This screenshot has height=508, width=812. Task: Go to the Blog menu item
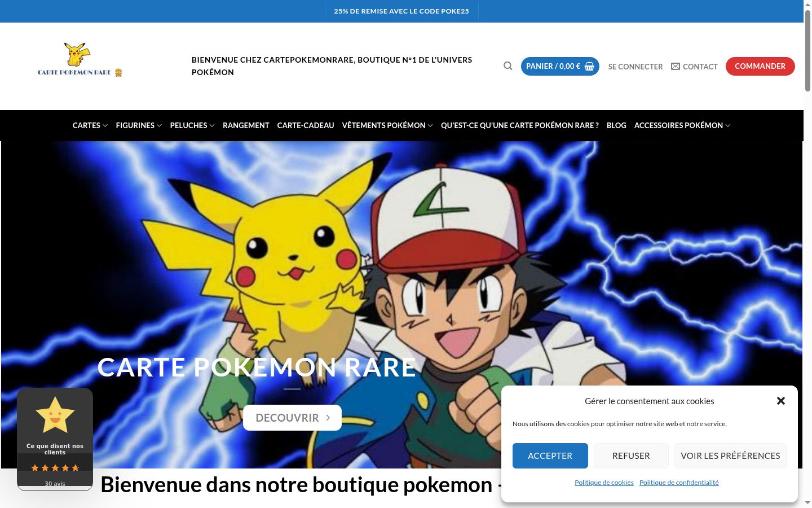click(616, 125)
